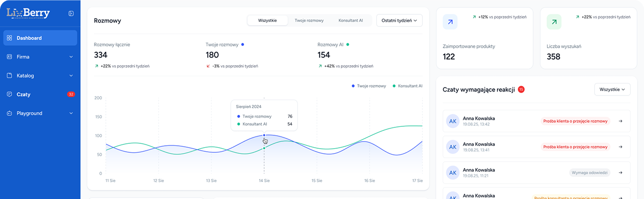Open the Firma sidebar item

coord(40,57)
